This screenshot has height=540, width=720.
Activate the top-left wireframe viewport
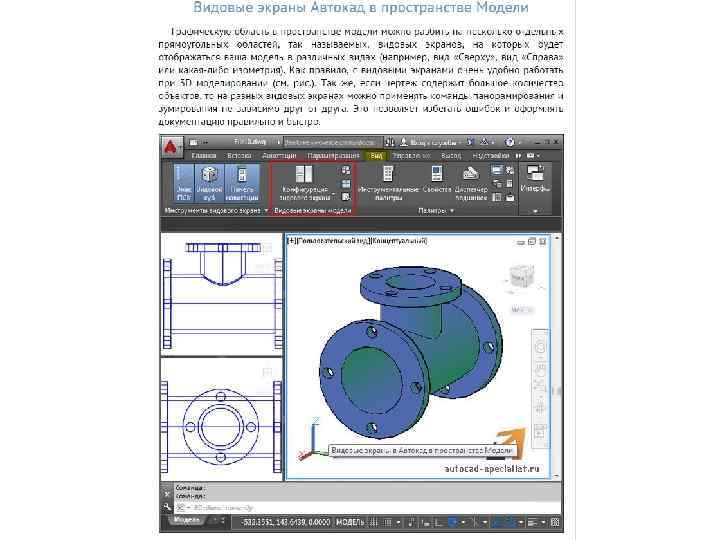point(221,294)
